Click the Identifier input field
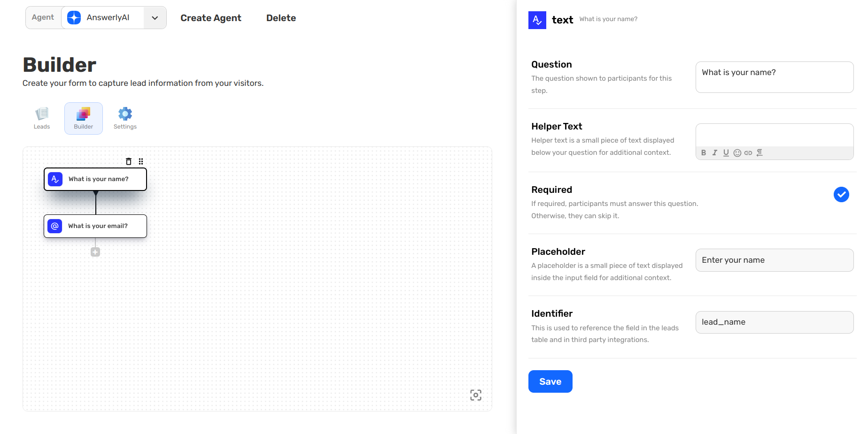The width and height of the screenshot is (868, 434). pos(774,322)
